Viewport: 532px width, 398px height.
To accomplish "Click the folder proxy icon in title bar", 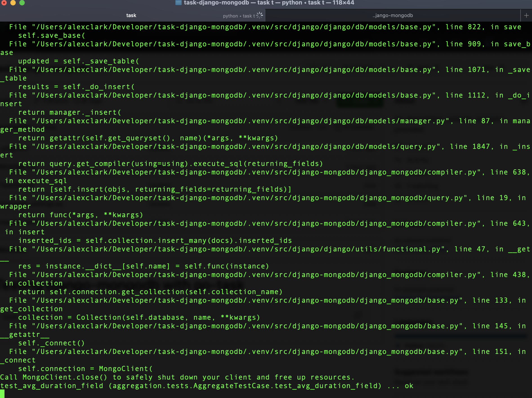I will tap(179, 3).
